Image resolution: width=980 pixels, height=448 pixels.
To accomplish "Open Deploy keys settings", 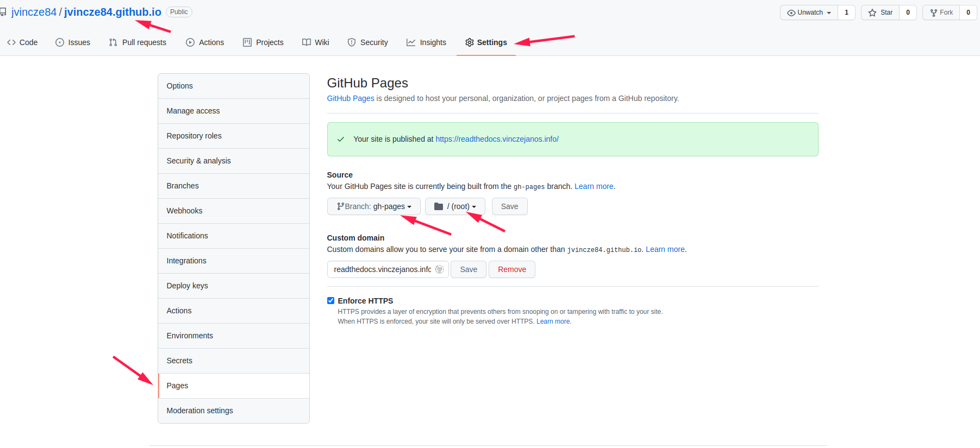I will pyautogui.click(x=234, y=286).
